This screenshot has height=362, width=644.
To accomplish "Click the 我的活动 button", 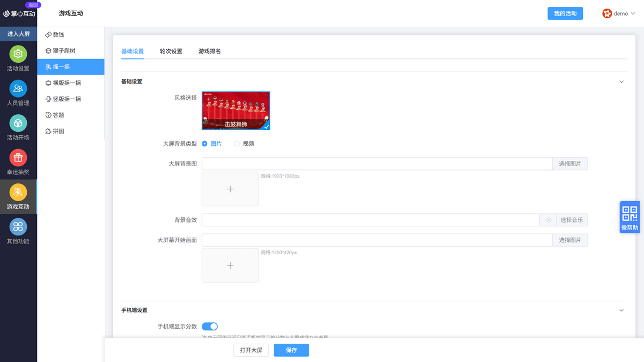I will click(565, 13).
